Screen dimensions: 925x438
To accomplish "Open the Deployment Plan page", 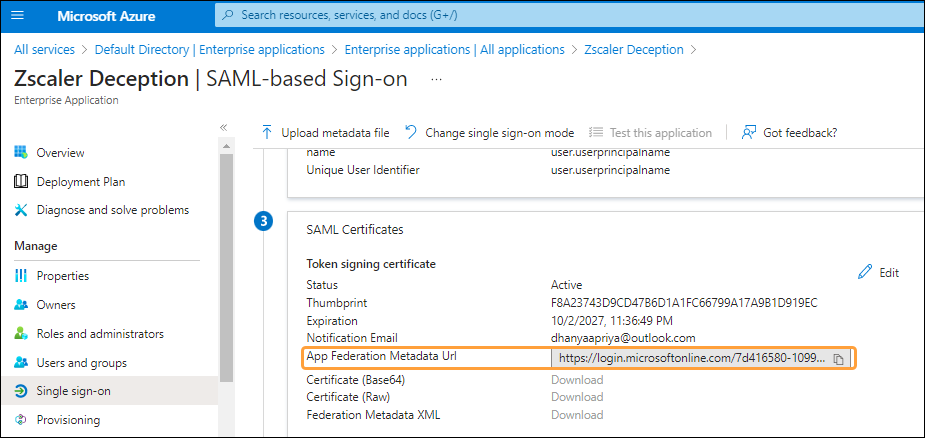I will click(x=80, y=182).
